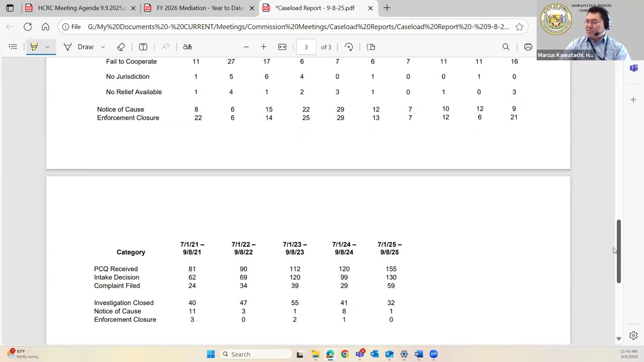644x362 pixels.
Task: Open Teams from the Edge sidebar
Action: [x=633, y=68]
